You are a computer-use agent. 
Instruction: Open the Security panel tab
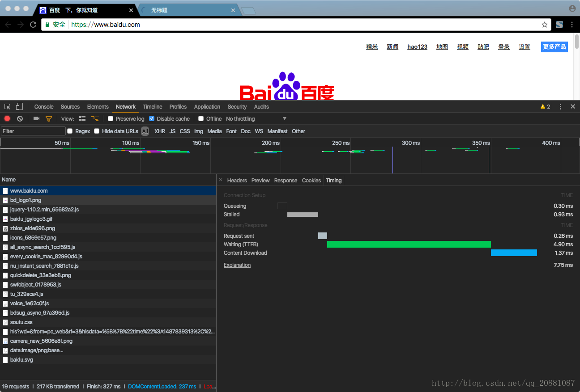click(237, 106)
